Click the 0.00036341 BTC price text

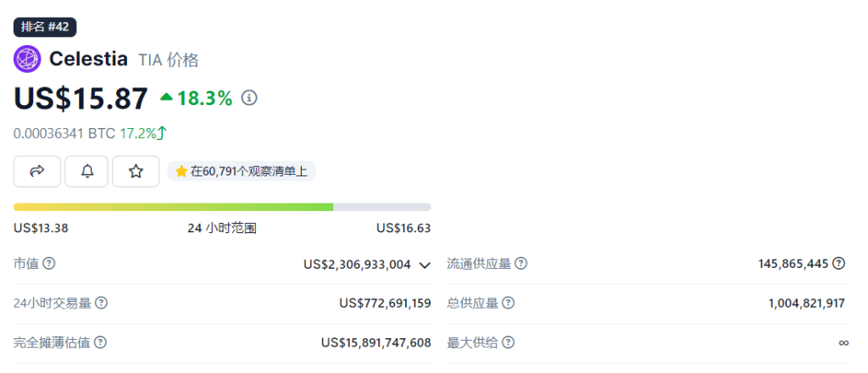(x=64, y=133)
